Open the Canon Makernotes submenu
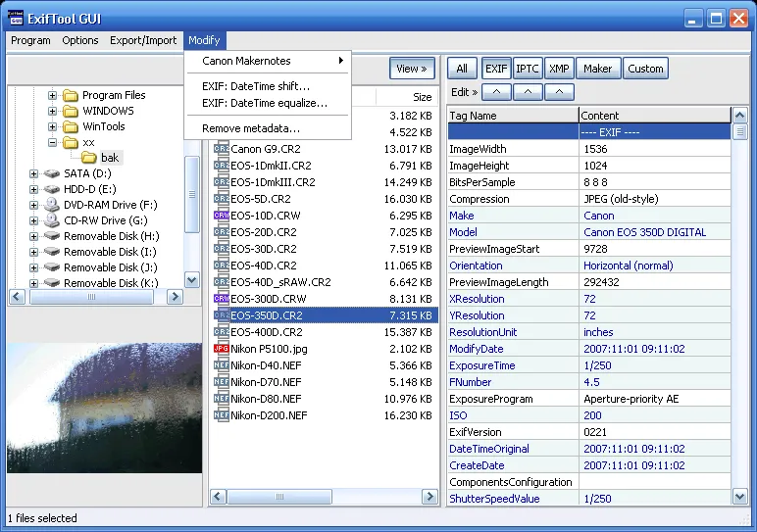 268,61
